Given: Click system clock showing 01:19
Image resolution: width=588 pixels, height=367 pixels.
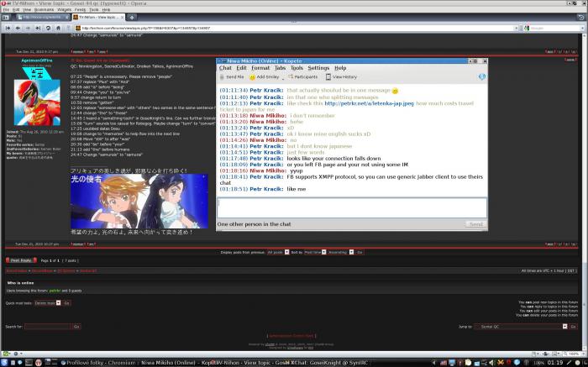Looking at the screenshot, I should (x=555, y=363).
